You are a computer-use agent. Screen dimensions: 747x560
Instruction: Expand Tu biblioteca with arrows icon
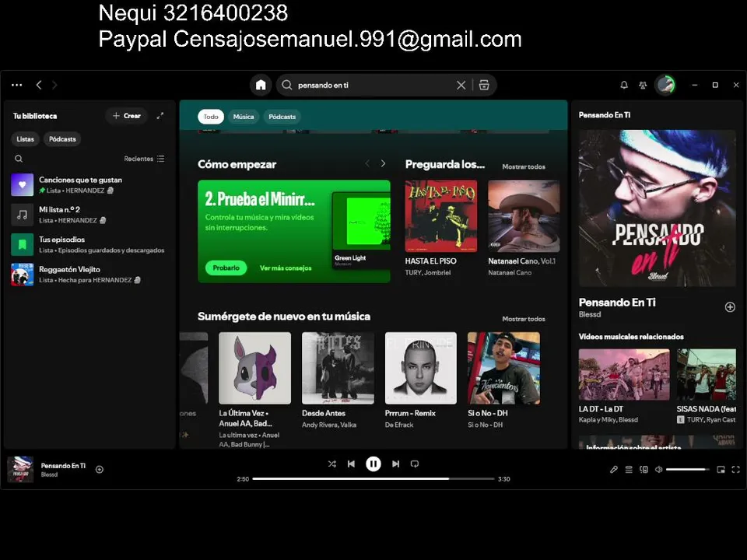[160, 116]
